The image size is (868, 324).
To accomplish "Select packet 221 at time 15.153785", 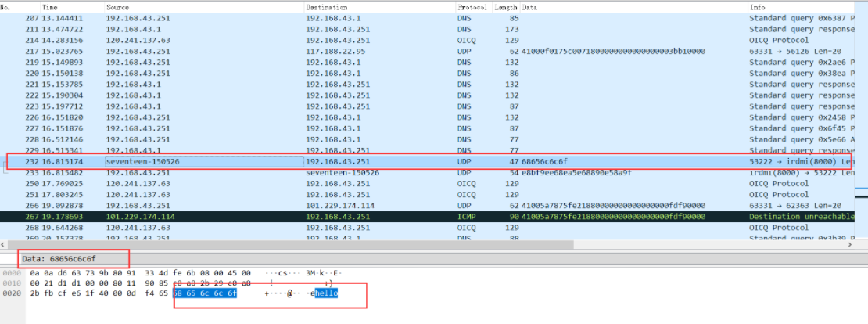I will coord(428,85).
